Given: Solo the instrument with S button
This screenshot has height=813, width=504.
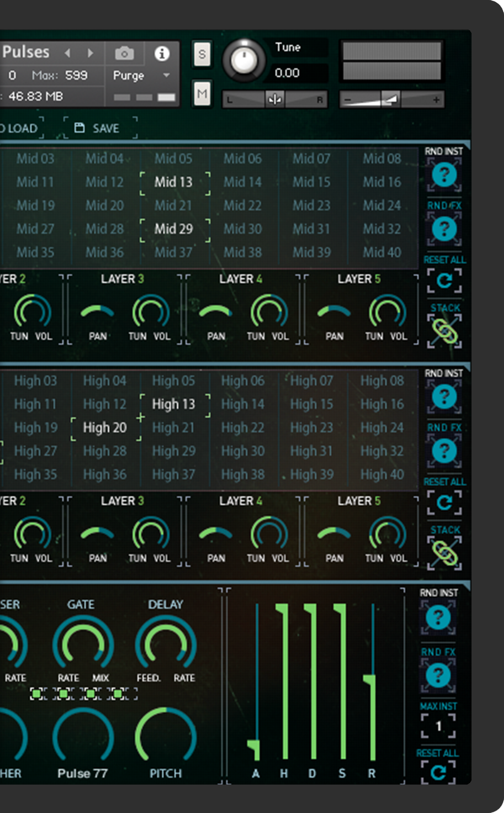Looking at the screenshot, I should click(202, 54).
